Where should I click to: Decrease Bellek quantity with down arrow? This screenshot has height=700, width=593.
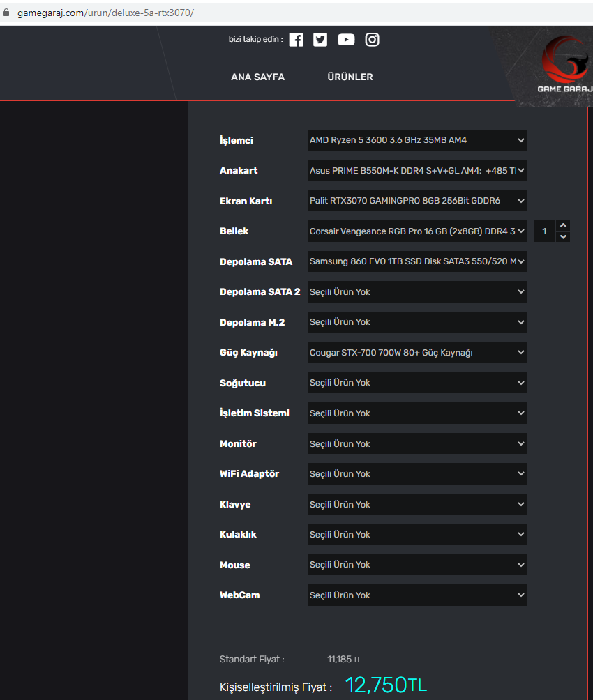coord(563,236)
